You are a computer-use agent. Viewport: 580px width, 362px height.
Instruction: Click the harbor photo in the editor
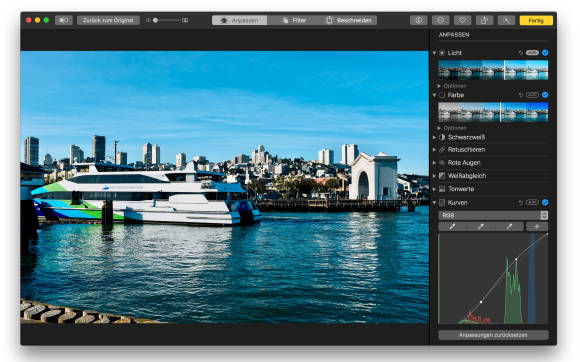click(x=225, y=187)
